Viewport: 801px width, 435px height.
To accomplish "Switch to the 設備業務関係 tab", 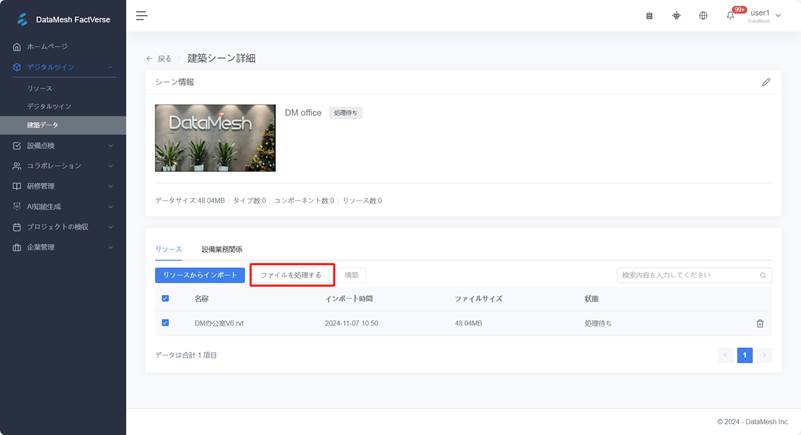I will click(x=222, y=249).
